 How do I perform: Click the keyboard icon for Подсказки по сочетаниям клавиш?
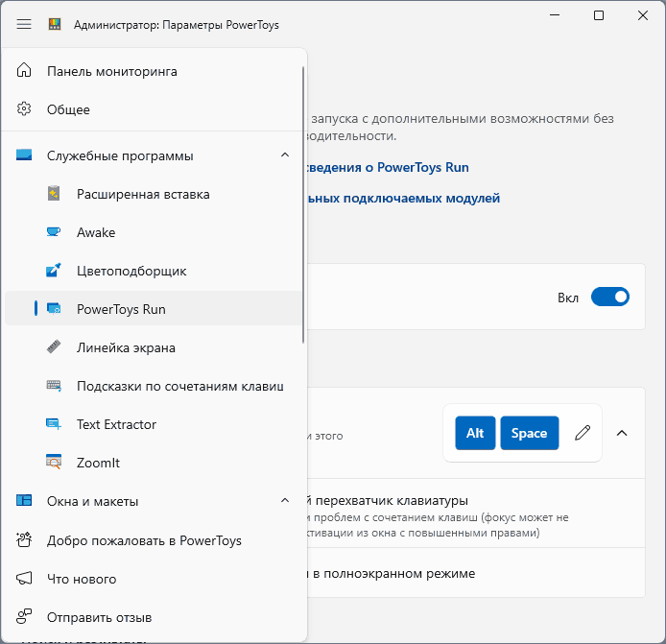tap(54, 385)
